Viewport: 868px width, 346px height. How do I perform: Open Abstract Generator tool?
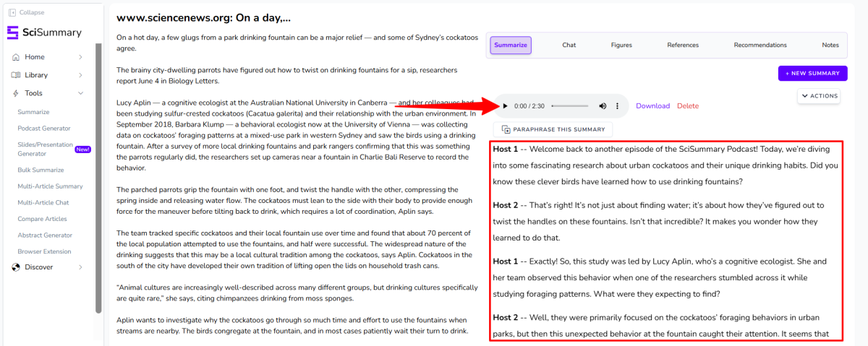(x=45, y=235)
